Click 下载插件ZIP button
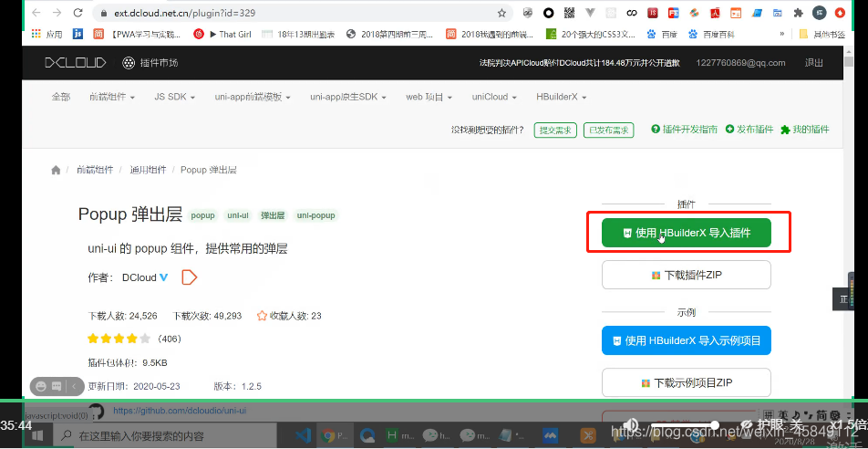This screenshot has width=868, height=449. pos(687,275)
